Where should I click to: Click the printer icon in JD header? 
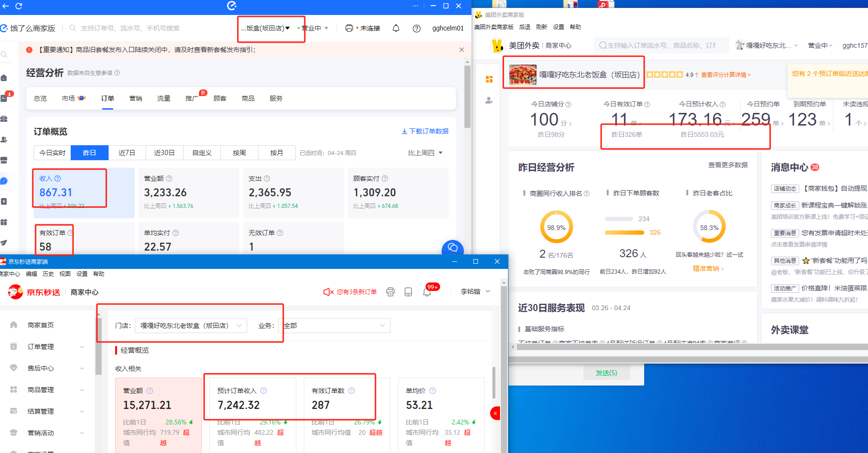390,292
